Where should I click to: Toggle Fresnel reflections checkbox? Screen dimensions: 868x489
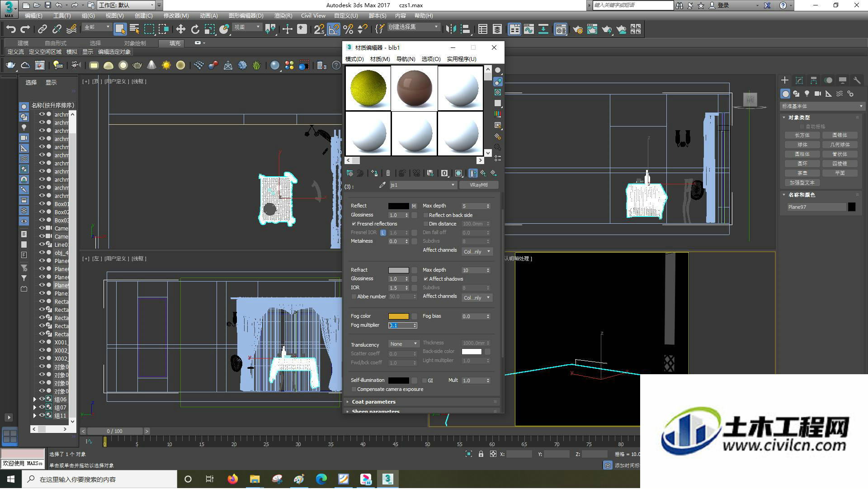pos(354,224)
